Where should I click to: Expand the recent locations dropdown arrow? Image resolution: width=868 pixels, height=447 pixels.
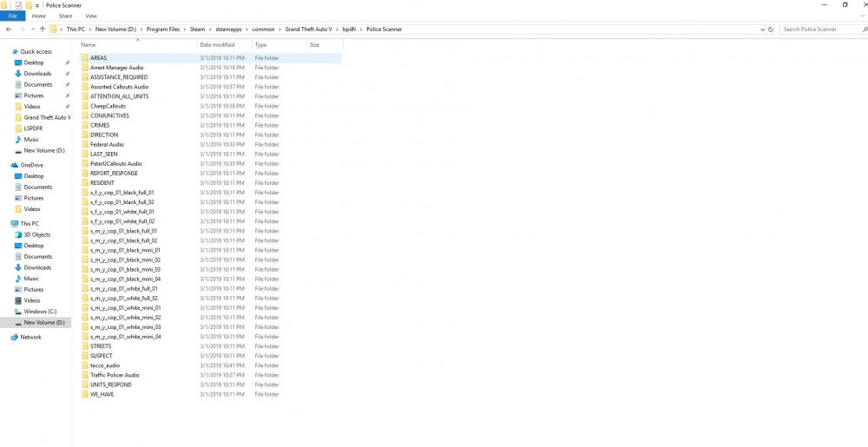tap(33, 30)
